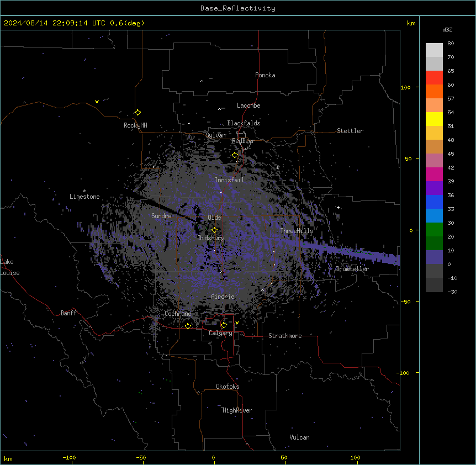This screenshot has height=465, width=476.
Task: Click the RedDeer city label
Action: pyautogui.click(x=243, y=141)
